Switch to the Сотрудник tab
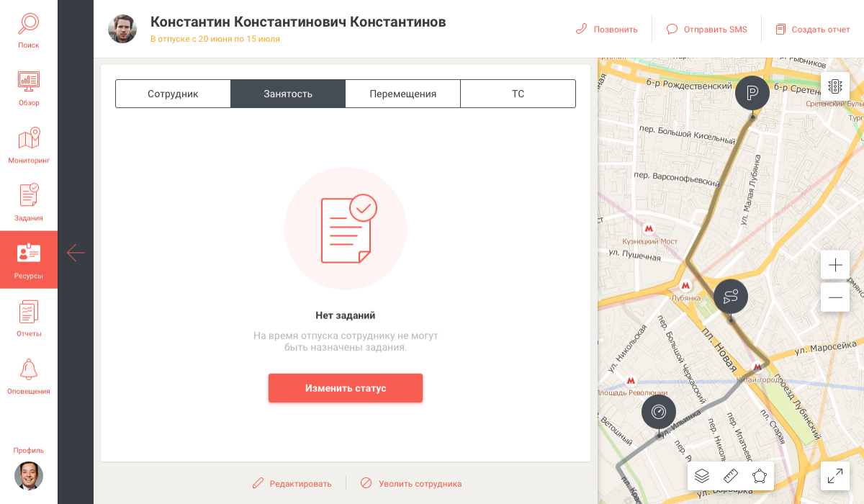864x504 pixels. 173,94
